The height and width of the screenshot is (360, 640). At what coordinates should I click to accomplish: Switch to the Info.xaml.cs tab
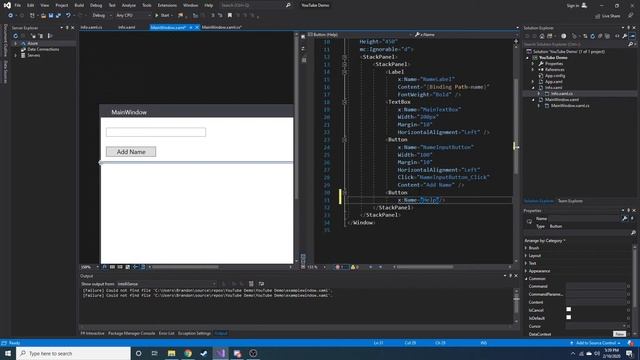(91, 27)
